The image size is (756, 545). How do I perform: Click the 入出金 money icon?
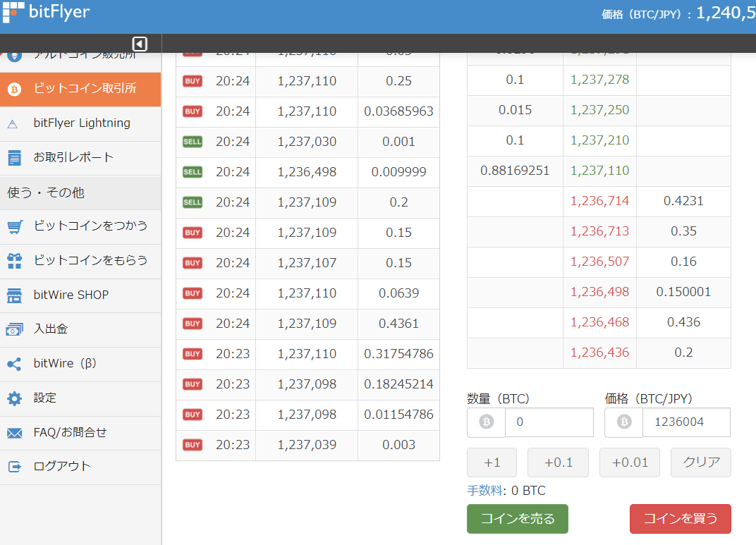[x=15, y=329]
